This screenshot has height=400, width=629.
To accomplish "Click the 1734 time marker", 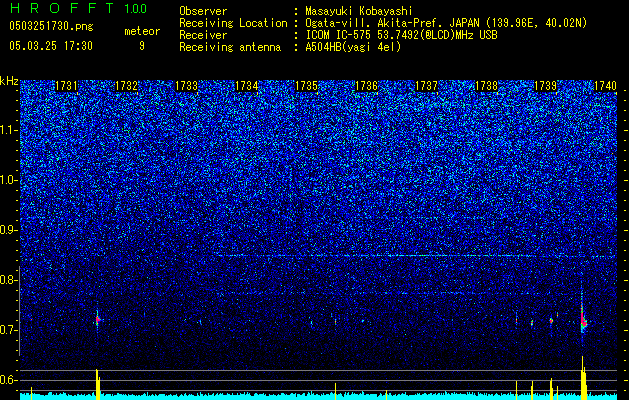I will coord(246,86).
